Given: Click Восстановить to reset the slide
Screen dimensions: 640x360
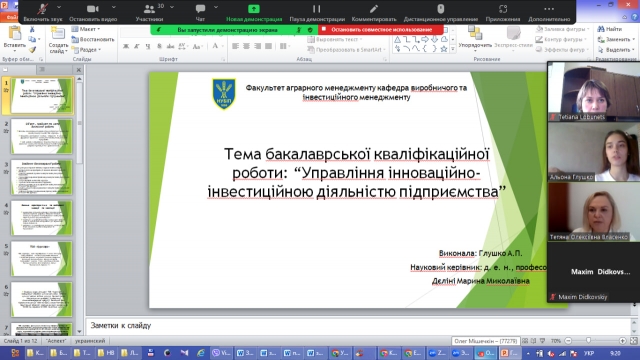Looking at the screenshot, I should click(93, 39).
